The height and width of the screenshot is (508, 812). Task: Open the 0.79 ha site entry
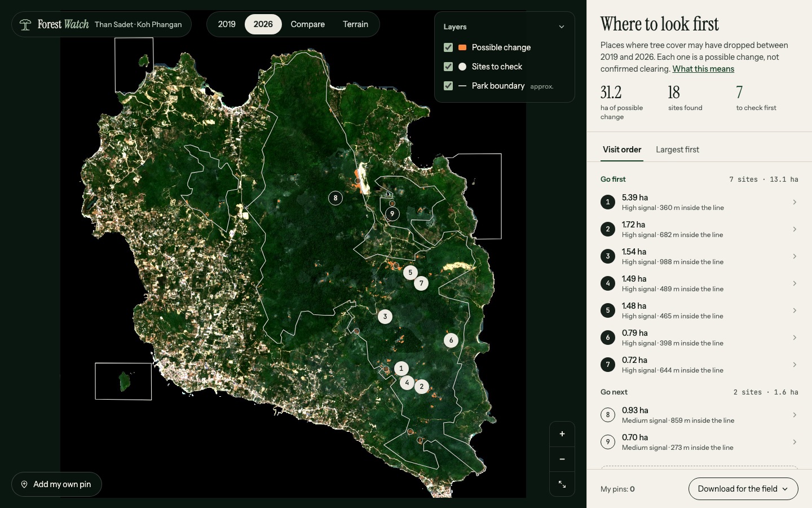click(x=699, y=338)
